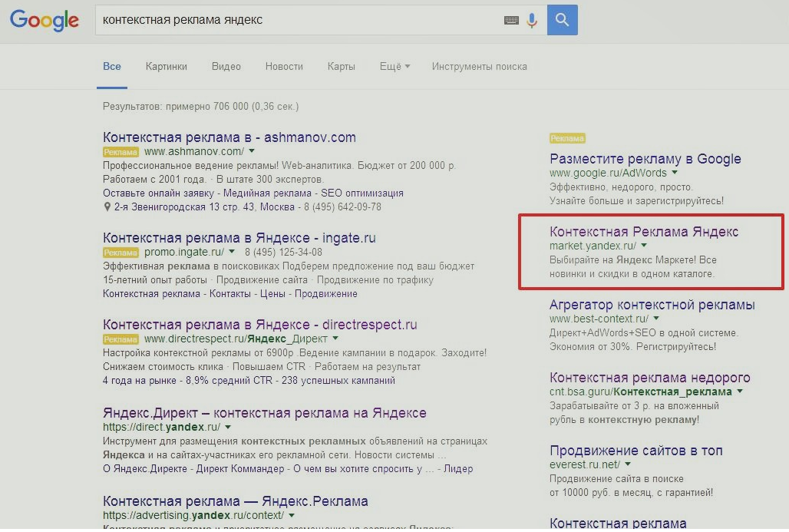
Task: Open the on-screen keyboard icon
Action: [x=511, y=21]
